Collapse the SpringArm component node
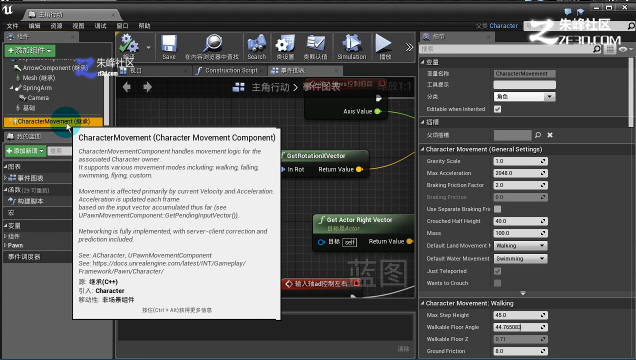636x360 pixels. (11, 88)
